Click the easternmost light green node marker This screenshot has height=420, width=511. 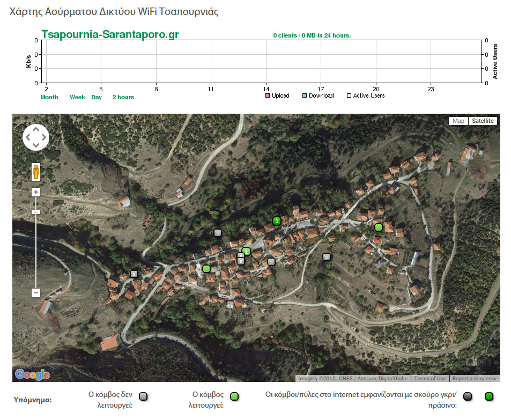tap(379, 227)
